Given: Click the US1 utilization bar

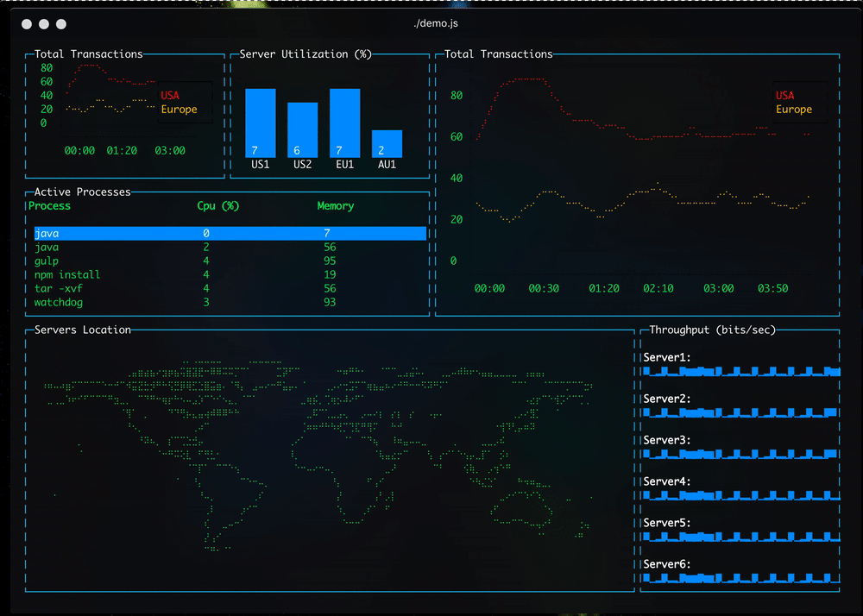Looking at the screenshot, I should click(261, 123).
